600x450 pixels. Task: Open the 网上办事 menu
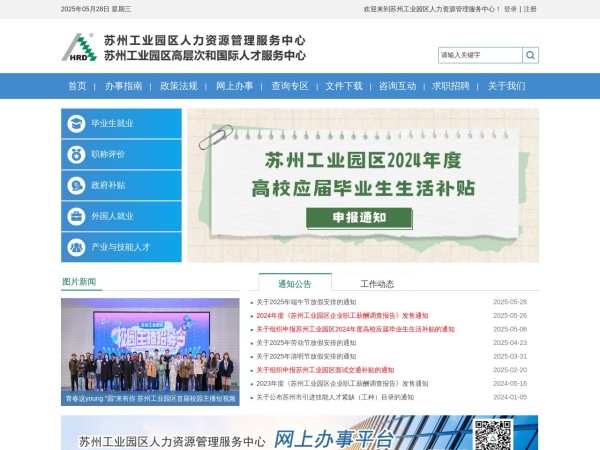point(234,86)
